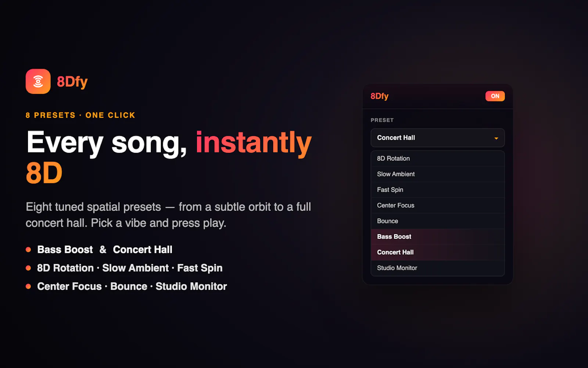The image size is (588, 368).
Task: Choose Slow Ambient from preset list
Action: [437, 174]
